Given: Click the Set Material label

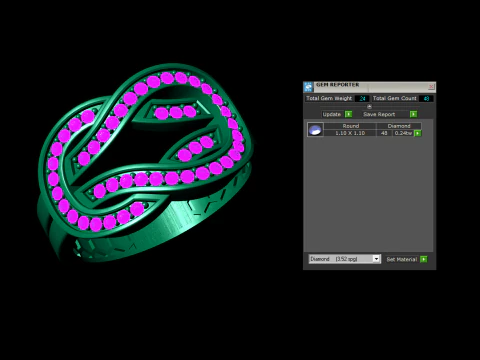Looking at the screenshot, I should pos(402,259).
